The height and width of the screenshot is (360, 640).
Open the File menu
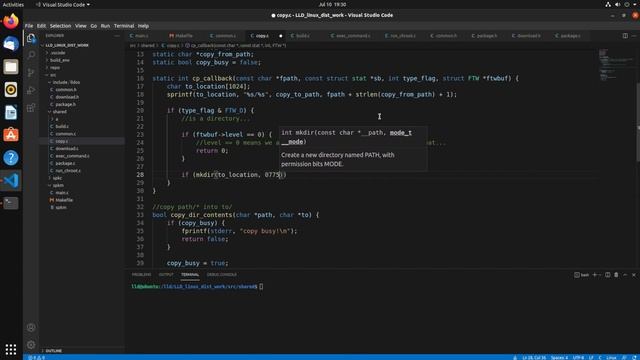29,26
